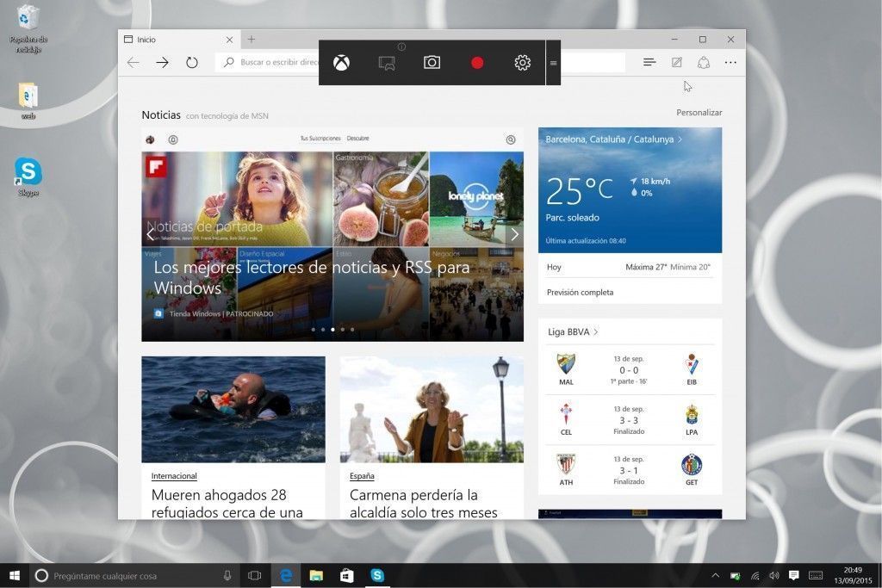Click the Game bar 'Record that' icon

pyautogui.click(x=387, y=63)
